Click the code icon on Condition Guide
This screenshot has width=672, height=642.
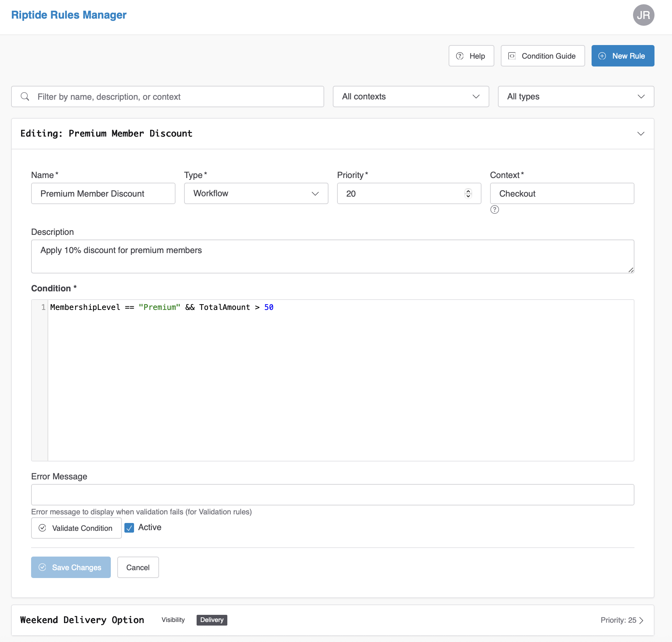[512, 56]
